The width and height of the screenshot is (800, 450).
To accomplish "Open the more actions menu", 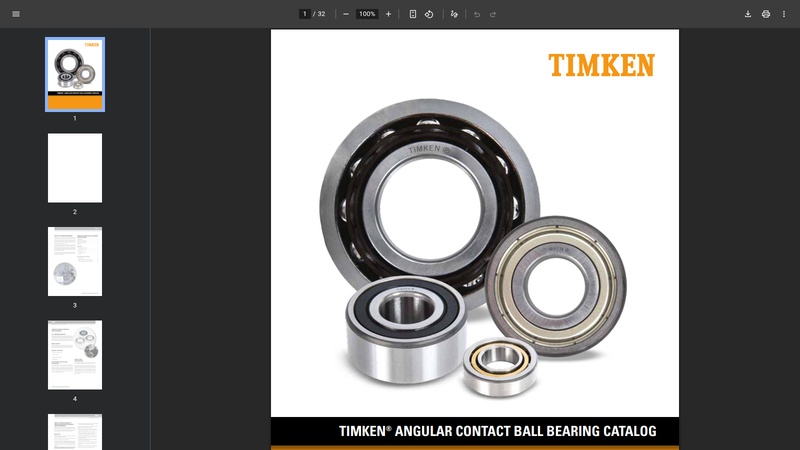I will pyautogui.click(x=784, y=14).
